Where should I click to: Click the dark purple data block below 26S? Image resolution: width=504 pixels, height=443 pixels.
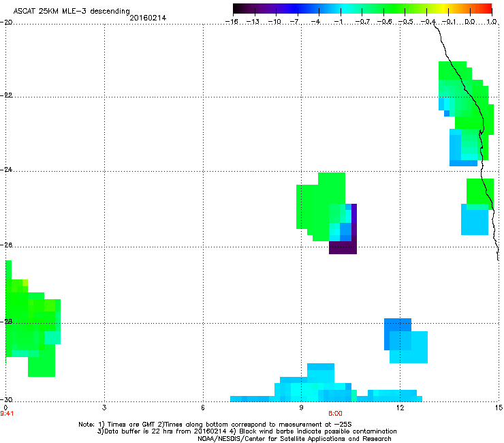point(343,247)
